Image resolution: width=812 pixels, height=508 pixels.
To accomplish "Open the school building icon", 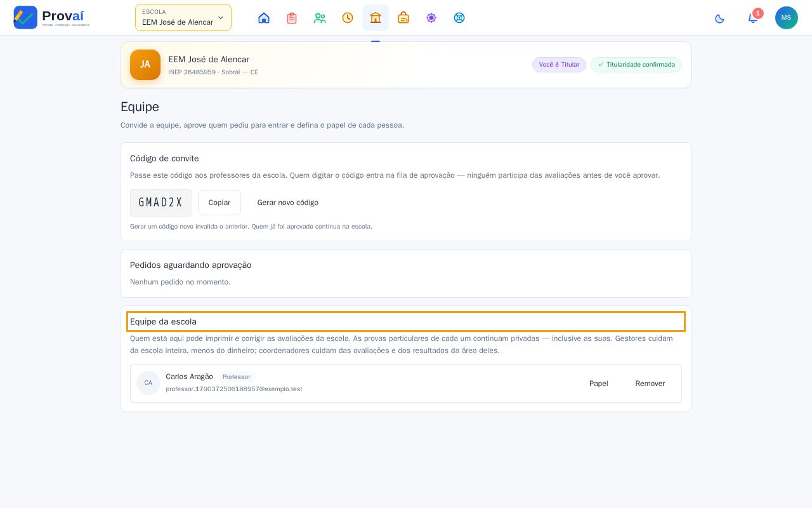I will click(x=376, y=18).
